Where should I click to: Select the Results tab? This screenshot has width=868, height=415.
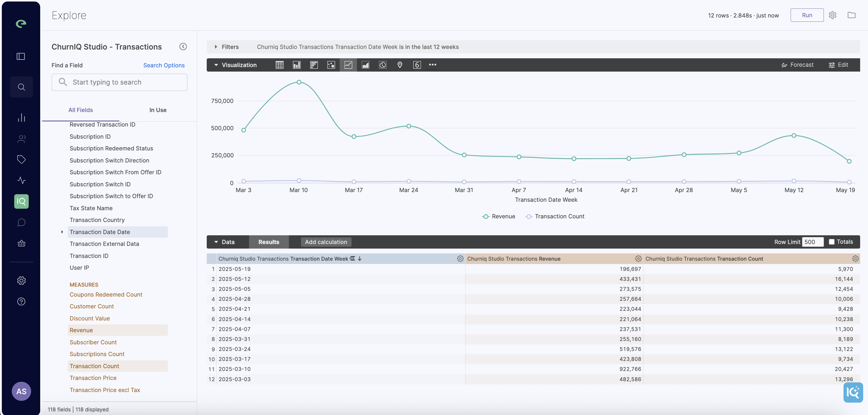pyautogui.click(x=269, y=242)
